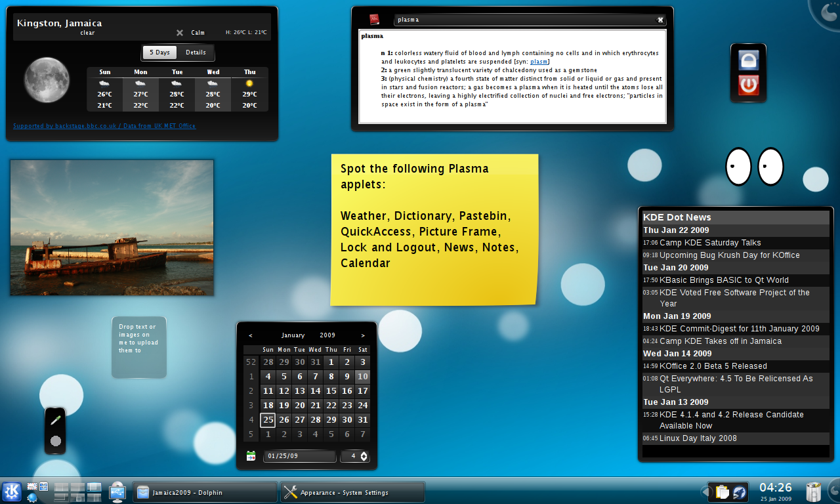Click the calendar jump-to-today icon
840x504 pixels.
tap(251, 456)
